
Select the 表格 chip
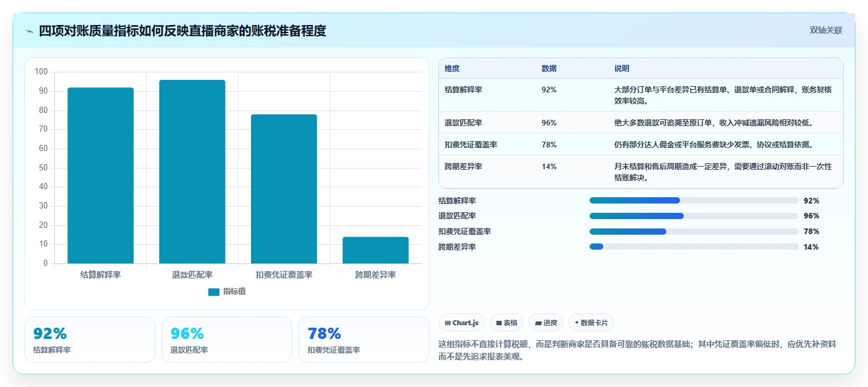coord(506,323)
